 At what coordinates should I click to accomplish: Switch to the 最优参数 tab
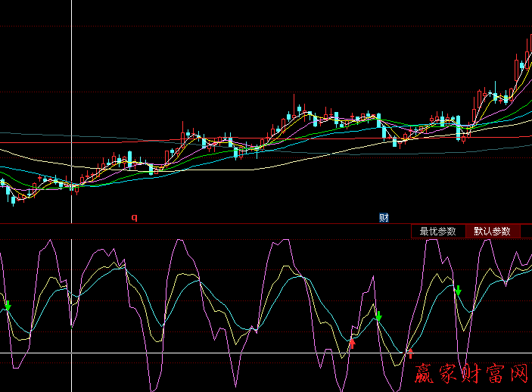click(x=438, y=232)
